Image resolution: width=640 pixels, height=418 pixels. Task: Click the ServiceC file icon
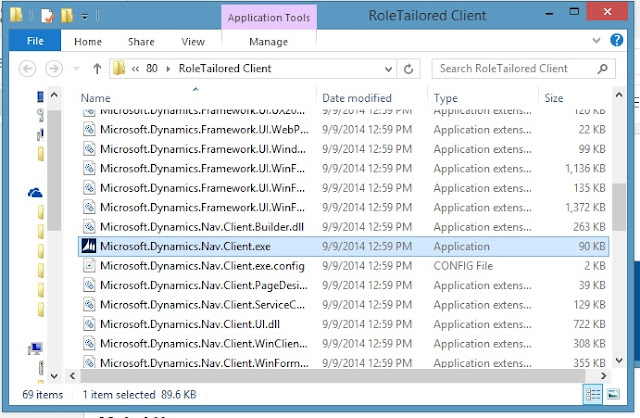(89, 305)
